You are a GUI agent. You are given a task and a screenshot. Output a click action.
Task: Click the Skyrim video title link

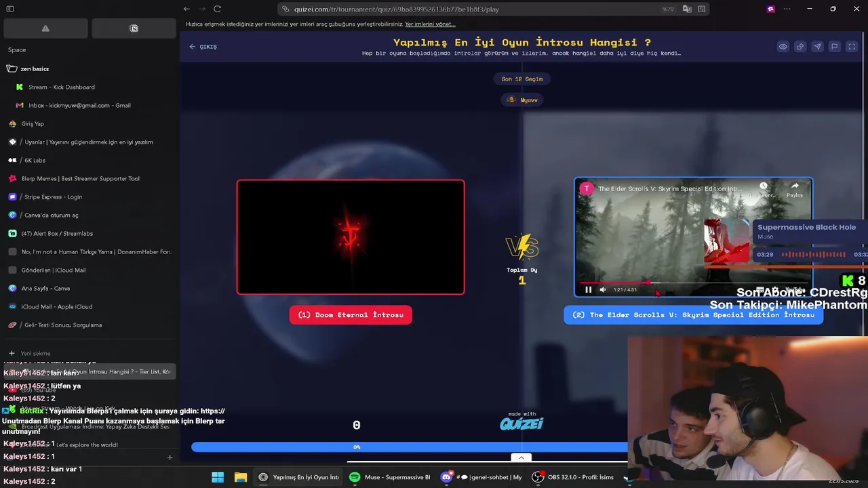click(x=670, y=188)
